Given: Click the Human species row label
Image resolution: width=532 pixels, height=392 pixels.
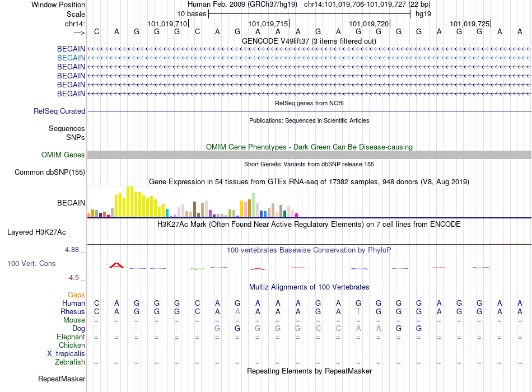Looking at the screenshot, I should (x=73, y=304).
